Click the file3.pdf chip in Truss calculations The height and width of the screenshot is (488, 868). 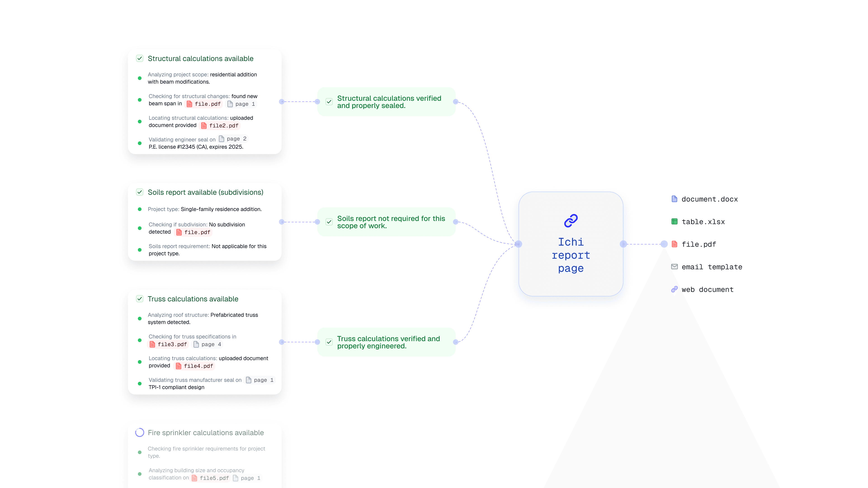tap(168, 344)
